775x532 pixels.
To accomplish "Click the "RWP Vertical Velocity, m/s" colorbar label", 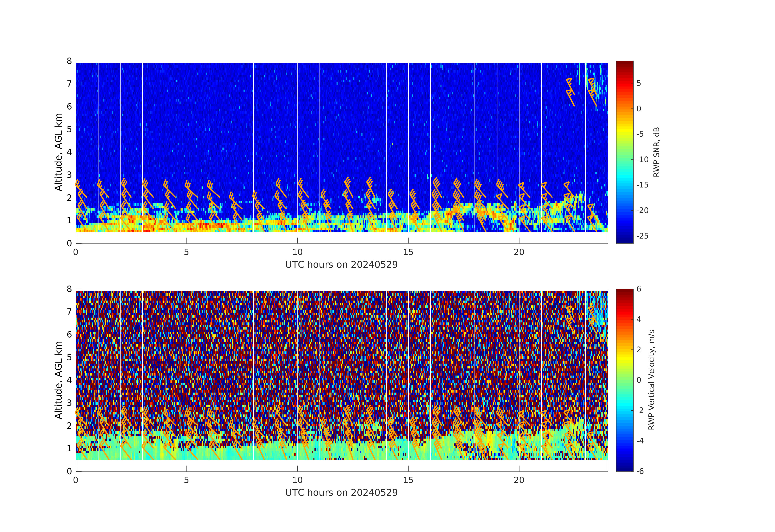I will [x=651, y=380].
